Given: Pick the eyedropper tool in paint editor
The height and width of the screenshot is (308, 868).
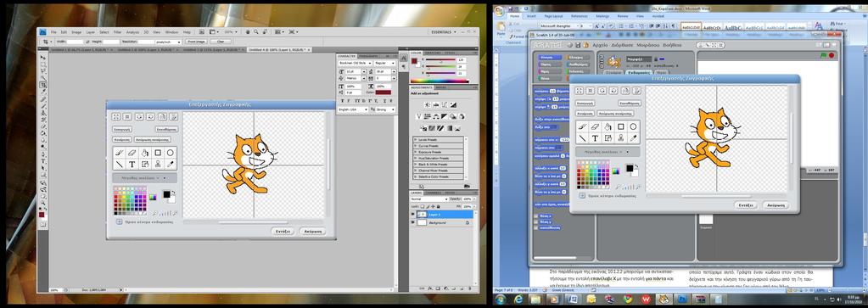Looking at the screenshot, I should pos(633,138).
